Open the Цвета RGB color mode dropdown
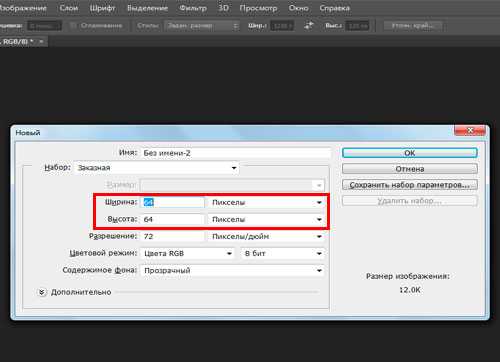The image size is (500, 362). pyautogui.click(x=188, y=254)
